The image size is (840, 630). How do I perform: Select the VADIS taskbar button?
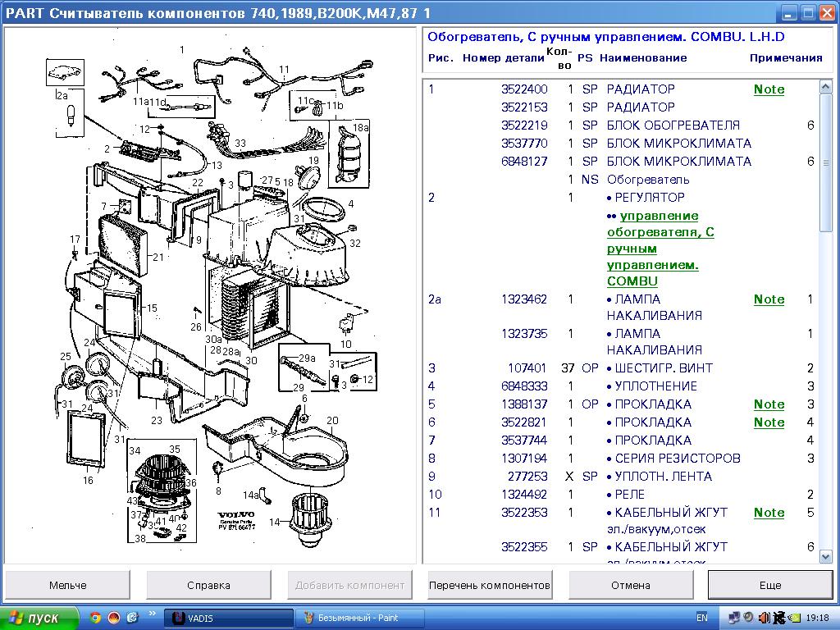[229, 618]
